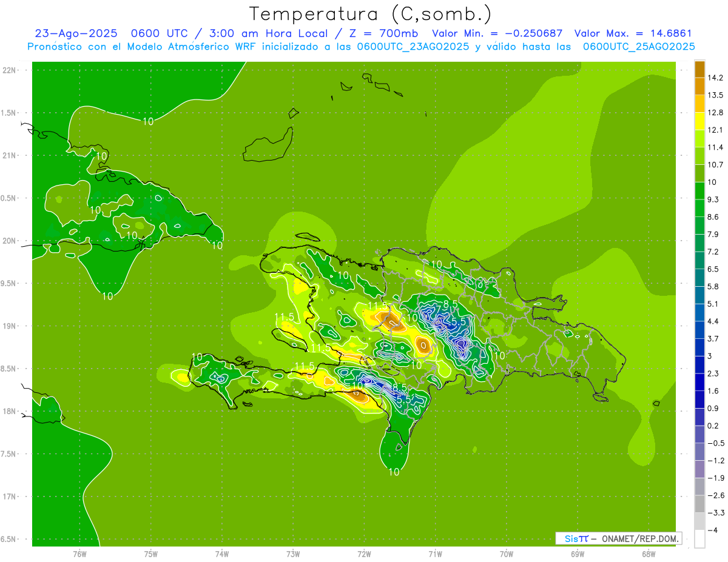Viewport: 728px width, 562px height.
Task: Click the latitude label "7.5N"
Action: [x=10, y=454]
